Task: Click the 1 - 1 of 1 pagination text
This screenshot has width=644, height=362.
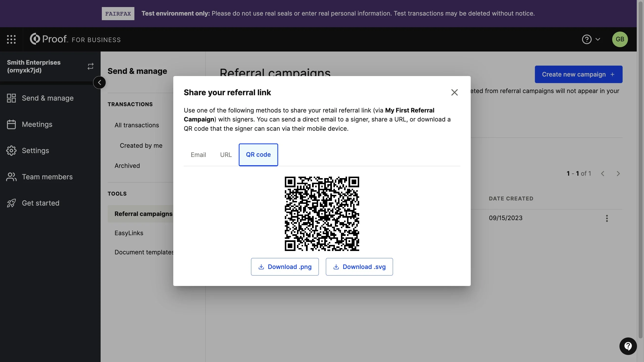Action: 579,173
